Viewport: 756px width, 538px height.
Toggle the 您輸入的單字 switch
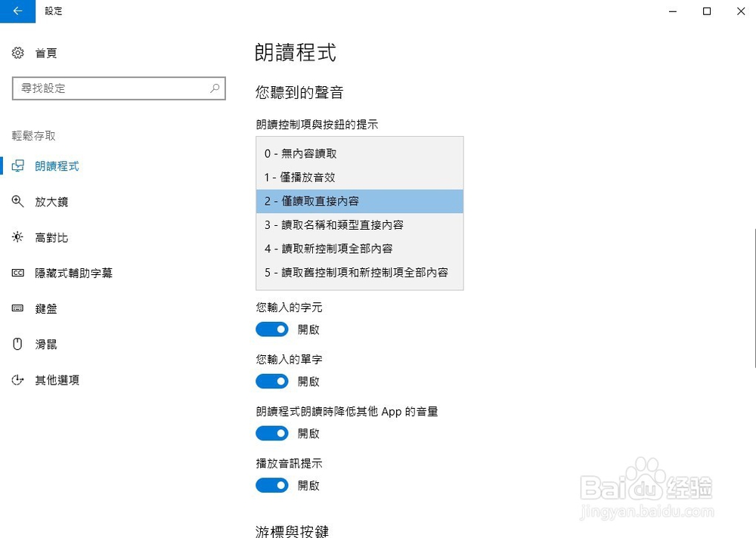(272, 382)
